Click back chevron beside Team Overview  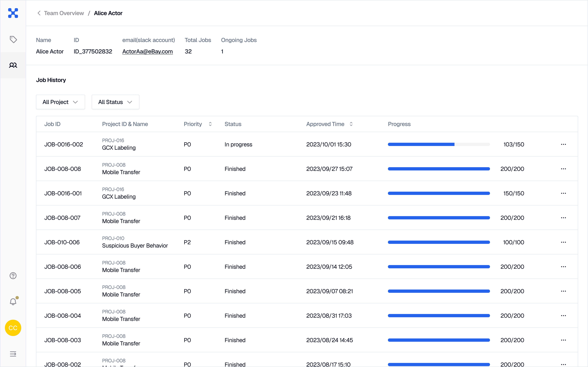pyautogui.click(x=39, y=13)
